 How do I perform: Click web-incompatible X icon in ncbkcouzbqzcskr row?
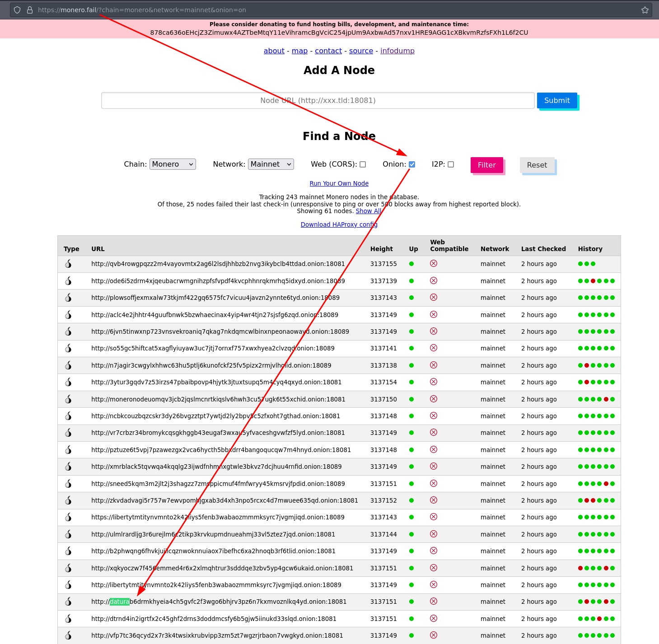point(434,415)
